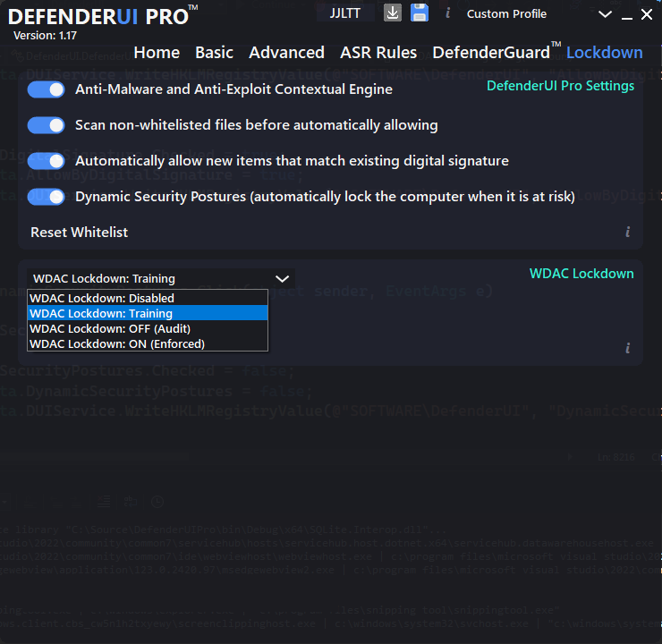The width and height of the screenshot is (662, 644).
Task: Expand the title bar chevron menu
Action: pyautogui.click(x=605, y=14)
